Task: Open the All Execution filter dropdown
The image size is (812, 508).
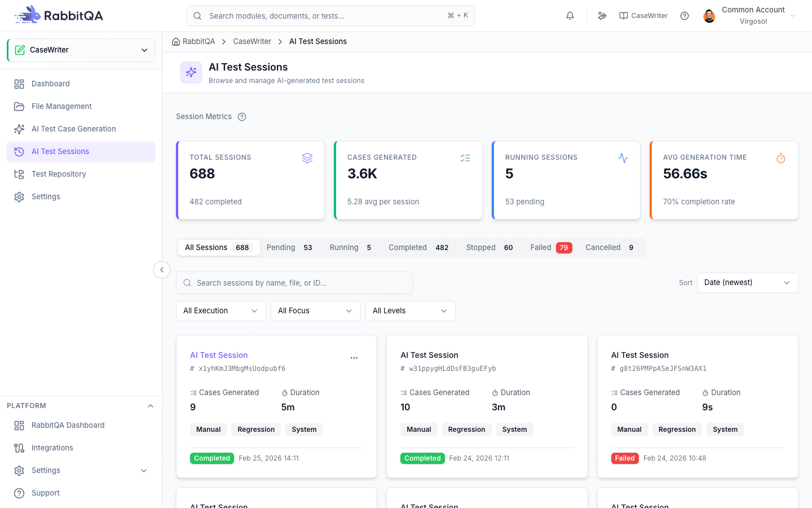Action: [221, 311]
